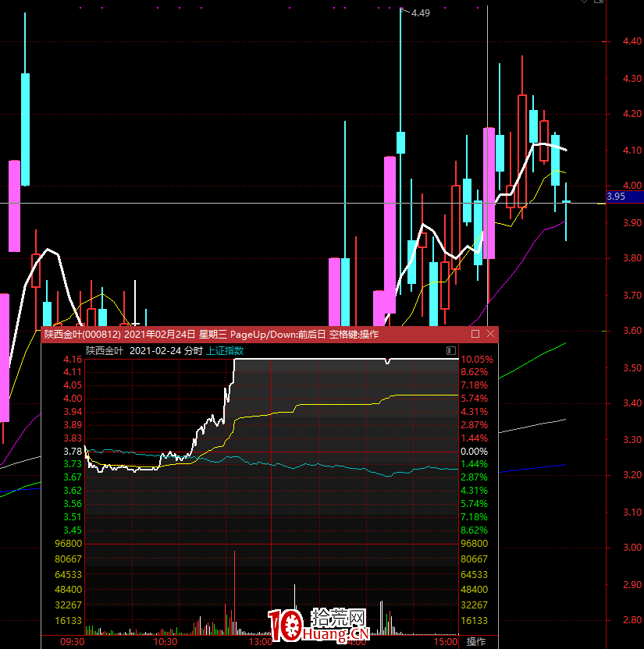Screen dimensions: 644x649
Task: Click the 4.49 high price annotation
Action: 421,13
